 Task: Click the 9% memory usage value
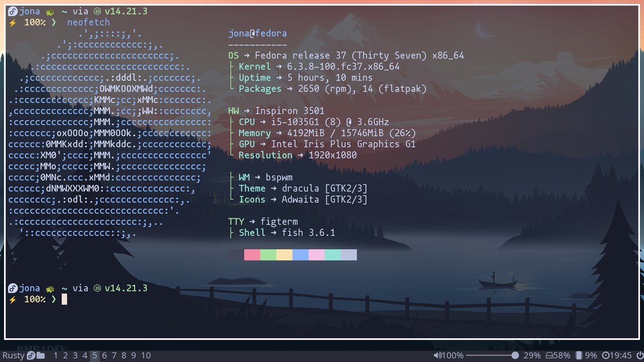[x=591, y=355]
